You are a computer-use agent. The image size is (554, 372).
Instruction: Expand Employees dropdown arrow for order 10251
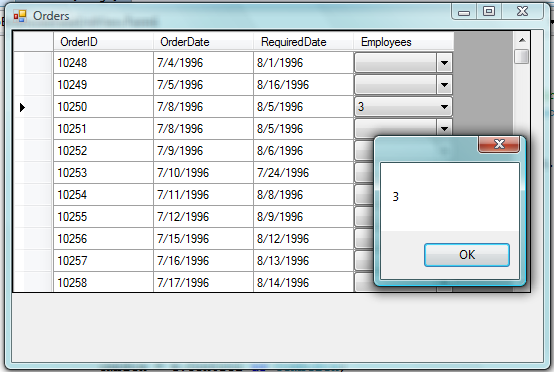(x=444, y=128)
